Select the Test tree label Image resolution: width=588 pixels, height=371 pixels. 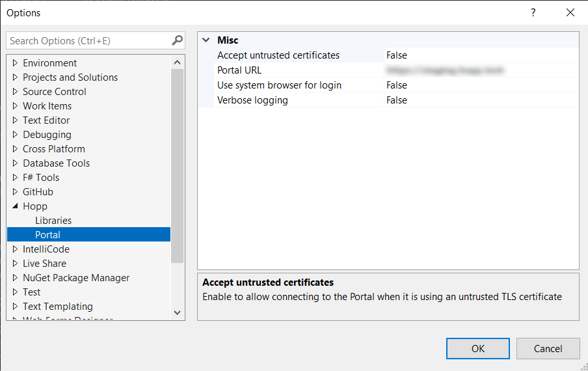[x=31, y=292]
